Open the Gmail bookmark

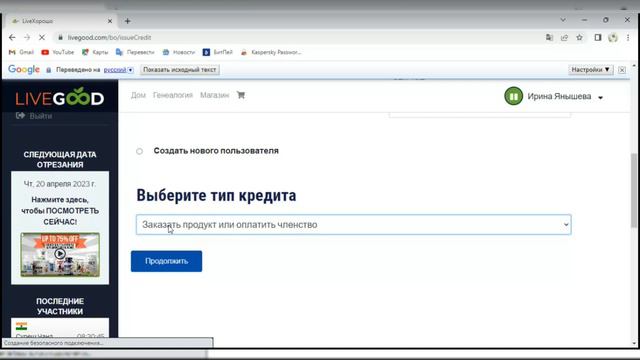(21, 52)
